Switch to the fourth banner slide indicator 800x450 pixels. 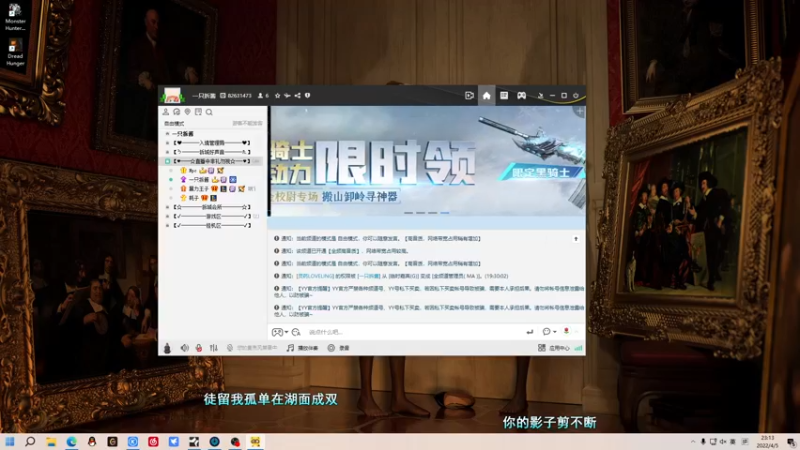tap(445, 213)
